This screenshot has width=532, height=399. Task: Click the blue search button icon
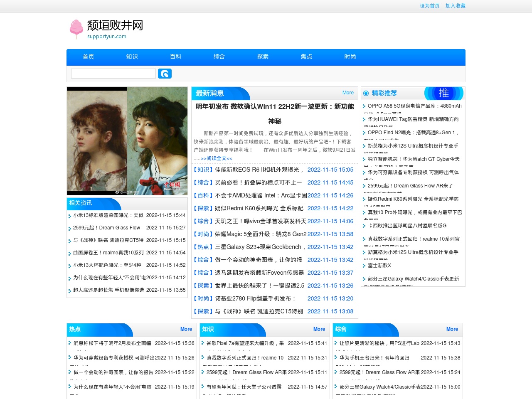click(x=165, y=74)
